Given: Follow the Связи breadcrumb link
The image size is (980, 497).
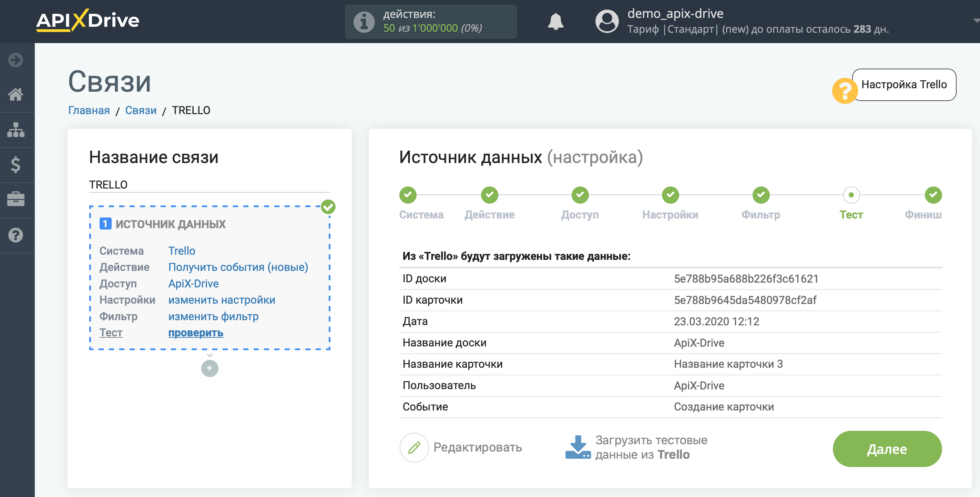Looking at the screenshot, I should 141,110.
